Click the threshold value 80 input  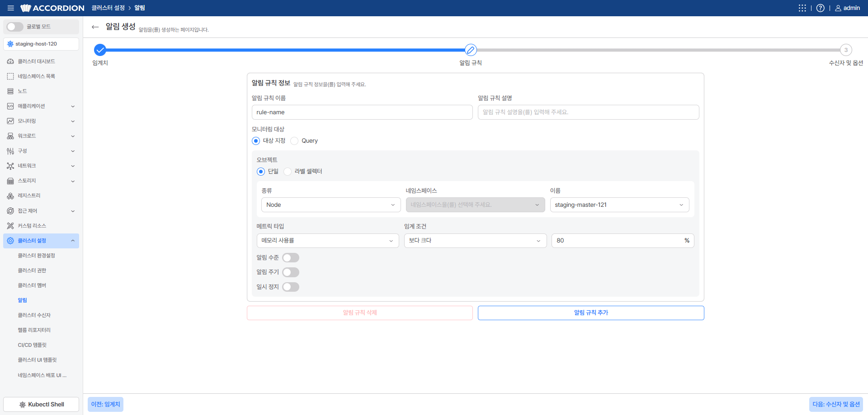pyautogui.click(x=623, y=241)
